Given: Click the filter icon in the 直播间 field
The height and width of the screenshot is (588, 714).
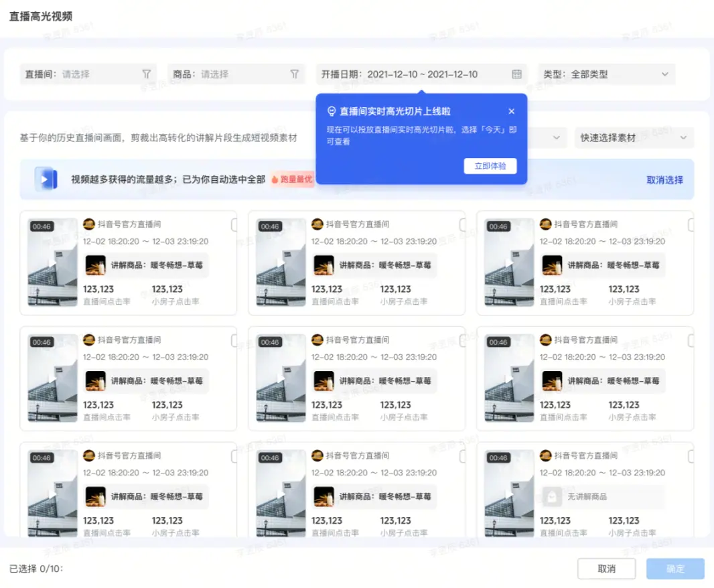Looking at the screenshot, I should coord(146,74).
